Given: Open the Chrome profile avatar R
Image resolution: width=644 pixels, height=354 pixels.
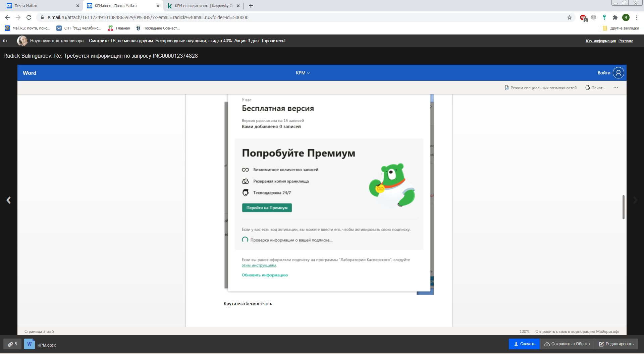Looking at the screenshot, I should coord(626,17).
